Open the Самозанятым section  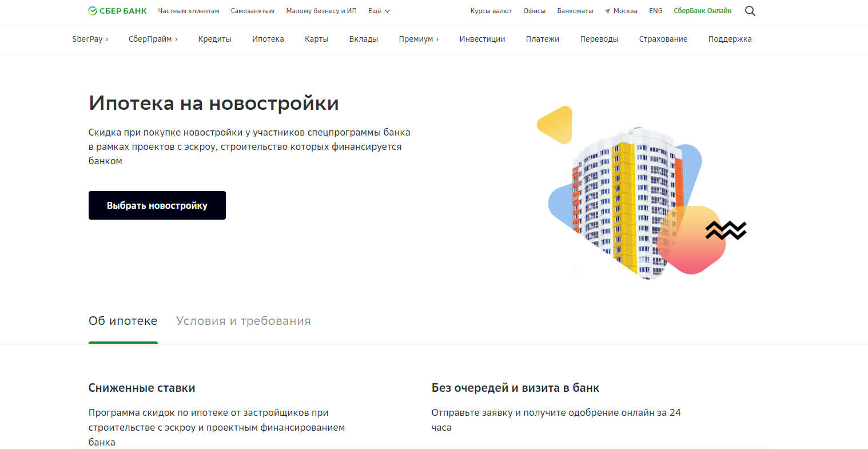pos(253,11)
